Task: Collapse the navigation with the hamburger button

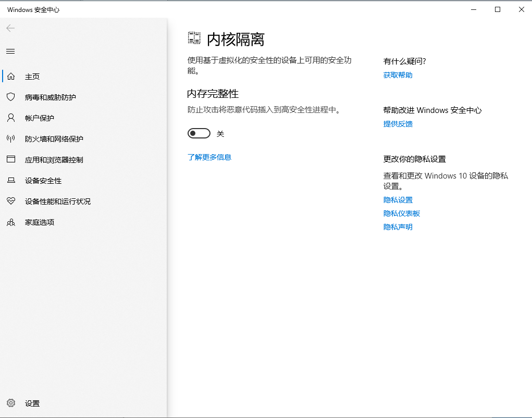Action: [x=10, y=50]
